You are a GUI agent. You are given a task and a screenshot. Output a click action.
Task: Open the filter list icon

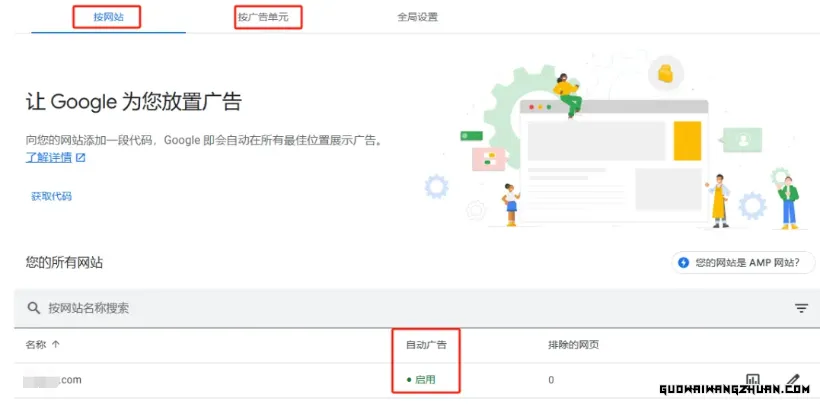coord(801,308)
